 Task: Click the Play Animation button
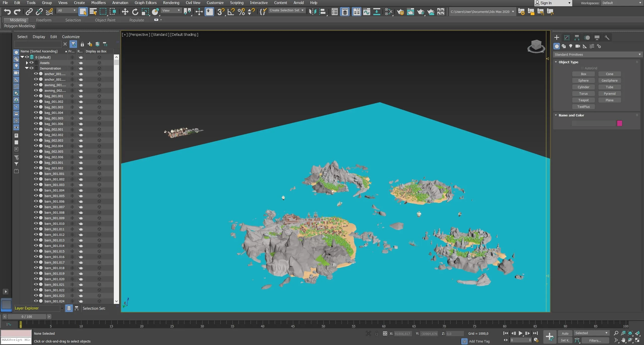pos(520,333)
